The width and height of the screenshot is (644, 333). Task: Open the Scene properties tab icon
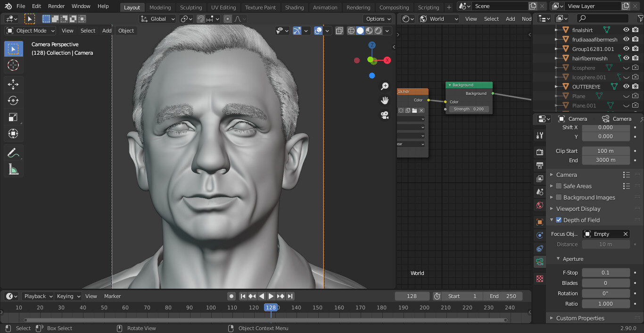[x=540, y=192]
